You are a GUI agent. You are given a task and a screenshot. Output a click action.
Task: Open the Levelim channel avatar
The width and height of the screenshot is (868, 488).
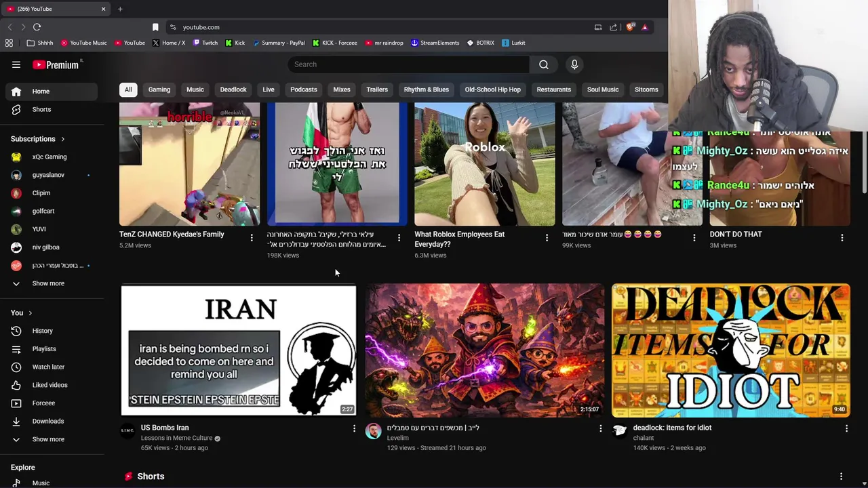373,431
